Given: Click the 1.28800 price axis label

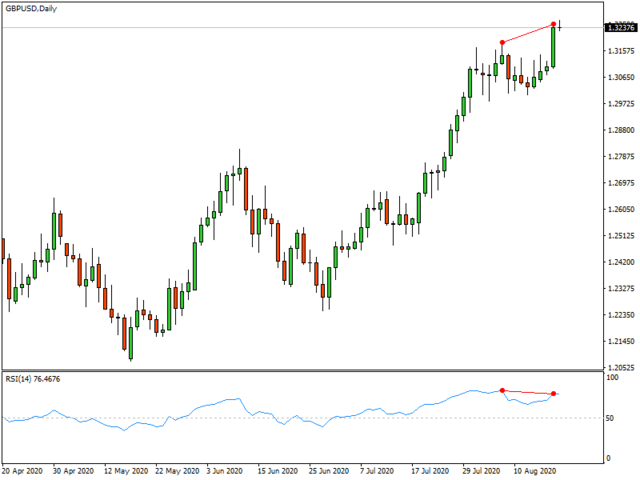Looking at the screenshot, I should tap(621, 130).
